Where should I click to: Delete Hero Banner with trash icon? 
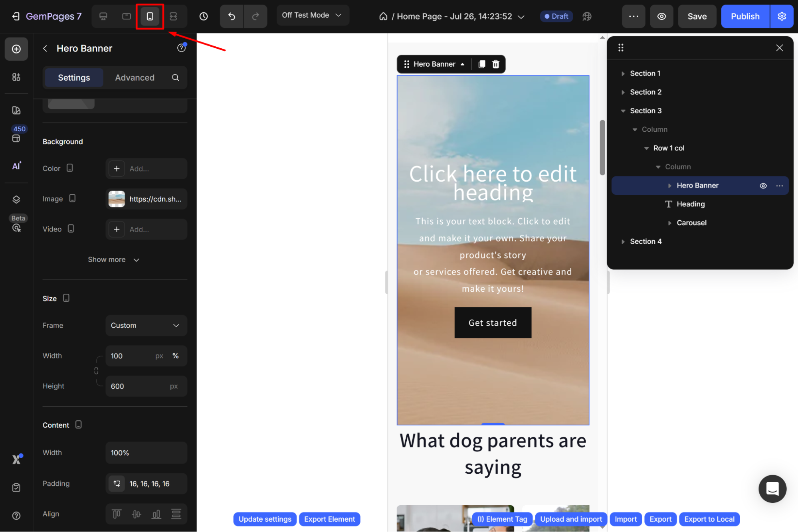[496, 64]
